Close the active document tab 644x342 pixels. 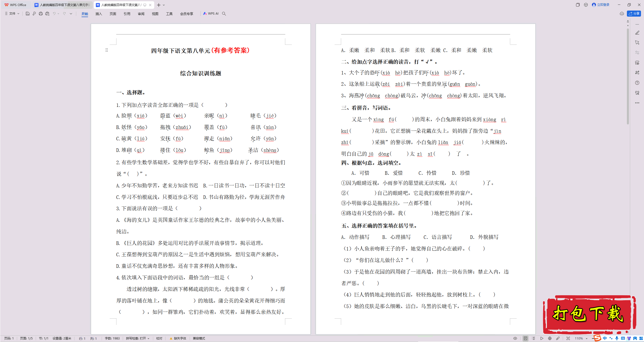150,5
